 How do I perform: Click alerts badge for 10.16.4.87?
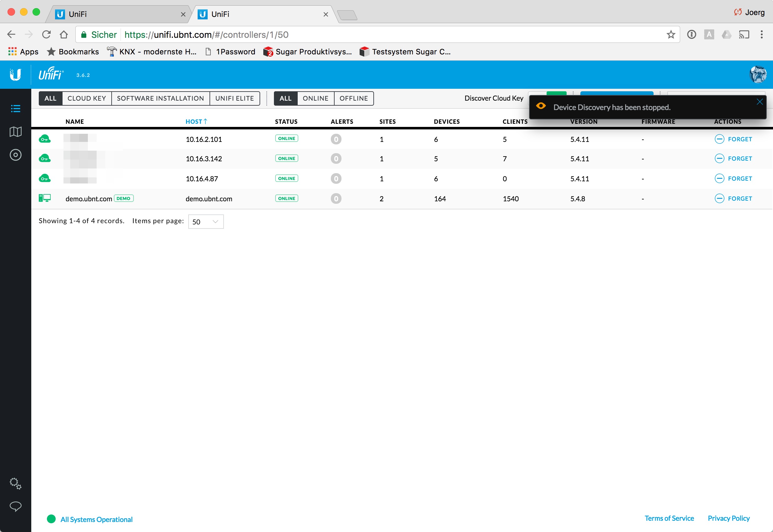pyautogui.click(x=336, y=179)
